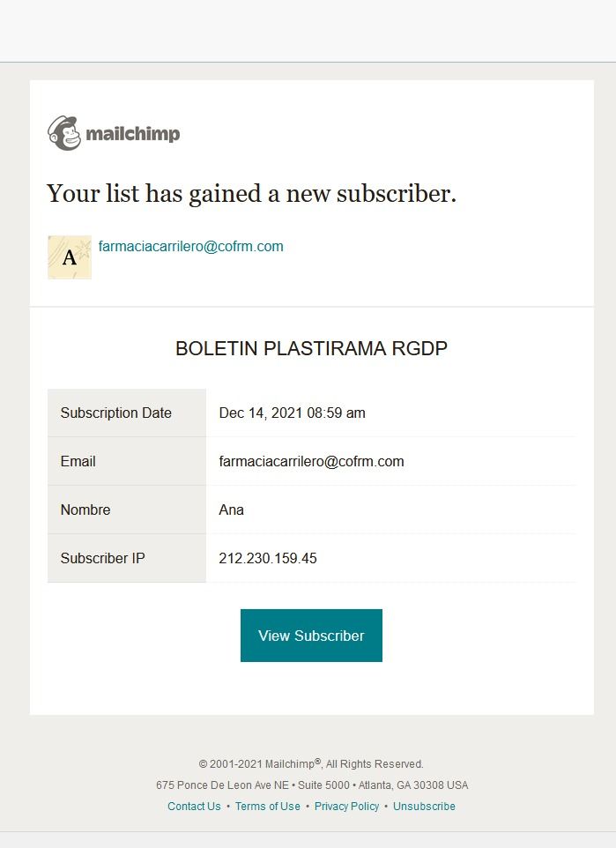Select the Subscriber IP value 212.230.159.45
The height and width of the screenshot is (848, 616).
tap(268, 558)
